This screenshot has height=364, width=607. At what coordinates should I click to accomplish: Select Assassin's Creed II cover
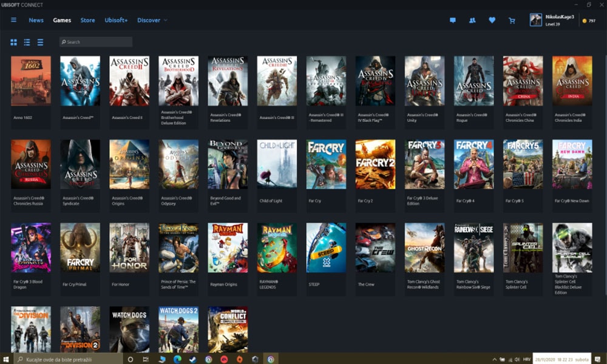click(x=129, y=81)
